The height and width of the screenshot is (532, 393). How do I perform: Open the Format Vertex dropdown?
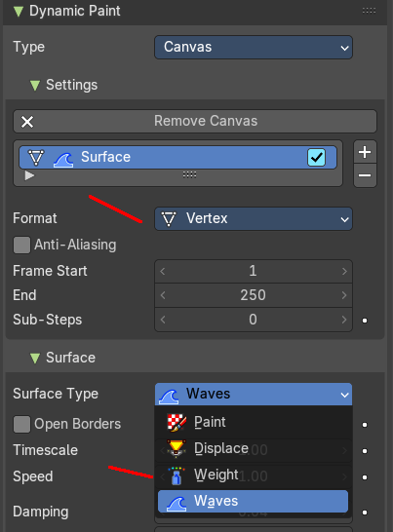click(x=254, y=219)
